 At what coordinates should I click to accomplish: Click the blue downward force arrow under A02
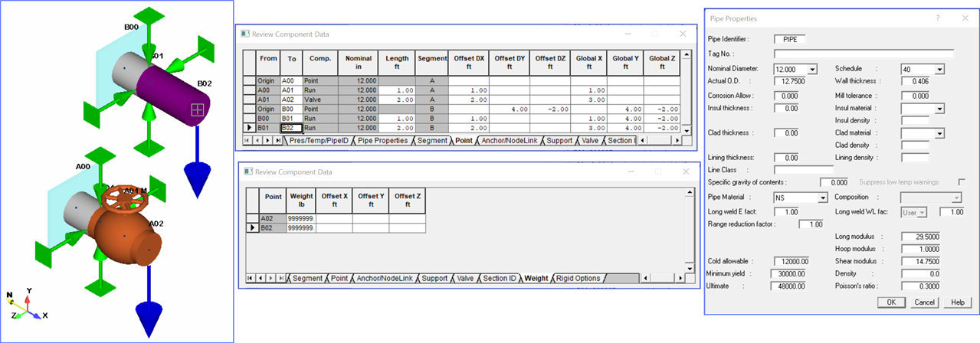click(150, 301)
